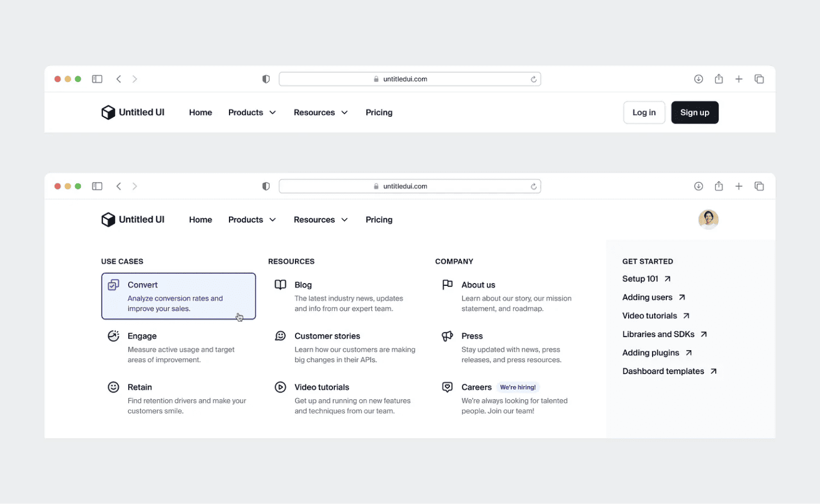The width and height of the screenshot is (820, 504).
Task: Click the Engage chart icon
Action: point(113,336)
